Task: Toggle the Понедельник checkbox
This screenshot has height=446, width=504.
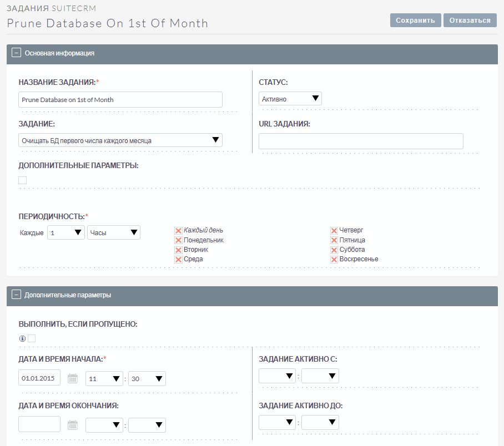Action: point(178,240)
